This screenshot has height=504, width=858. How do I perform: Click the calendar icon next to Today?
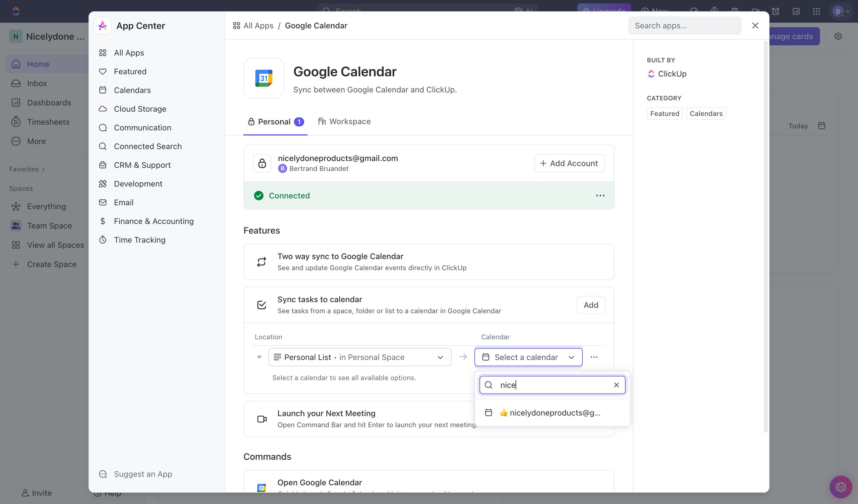[x=822, y=126]
